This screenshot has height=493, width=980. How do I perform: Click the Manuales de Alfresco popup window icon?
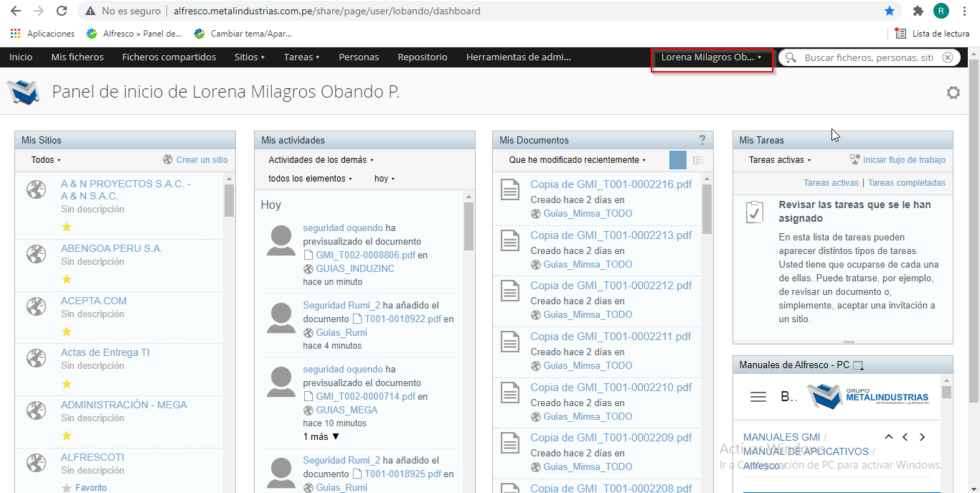coord(858,365)
